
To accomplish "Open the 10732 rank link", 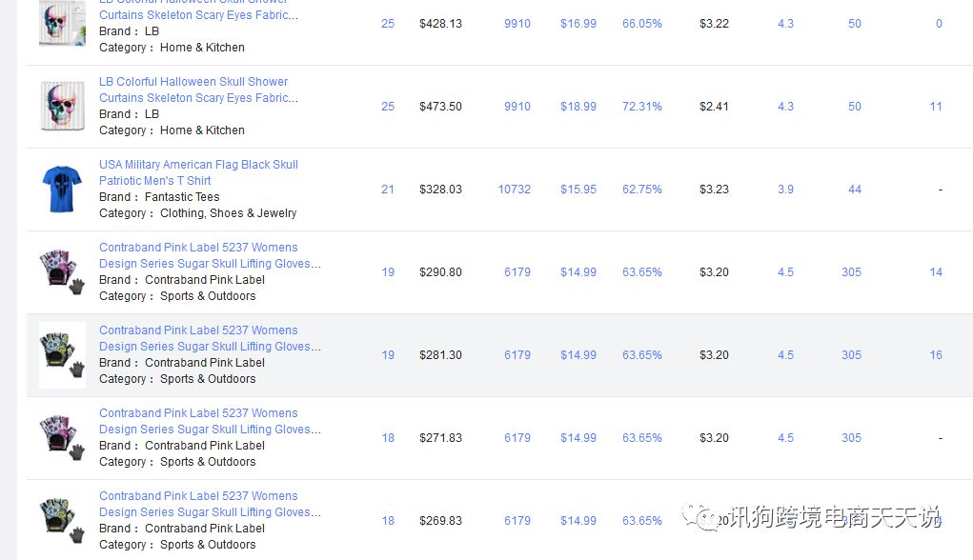I will click(x=514, y=190).
